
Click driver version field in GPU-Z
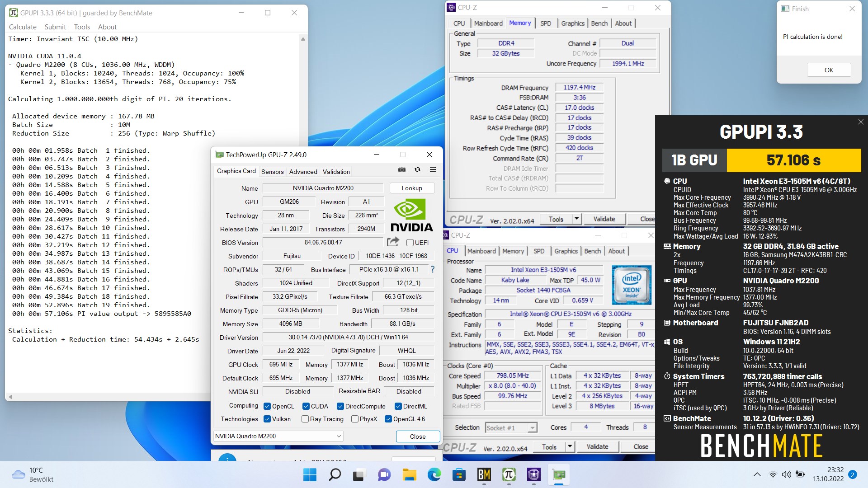(348, 337)
